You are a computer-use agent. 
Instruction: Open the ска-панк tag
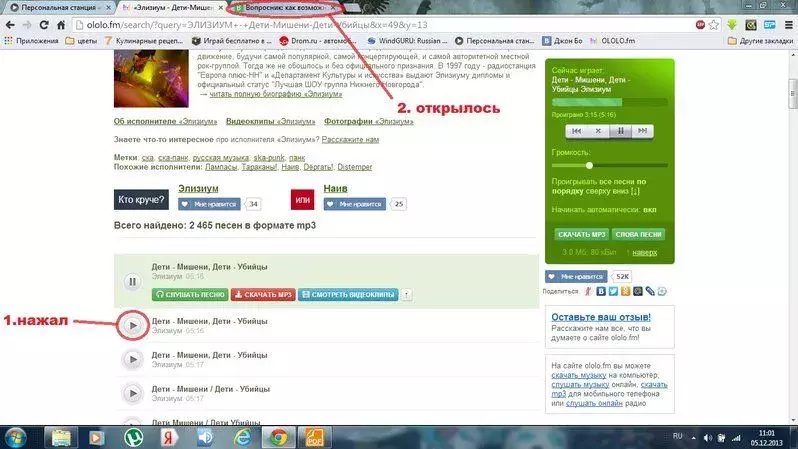coord(173,158)
